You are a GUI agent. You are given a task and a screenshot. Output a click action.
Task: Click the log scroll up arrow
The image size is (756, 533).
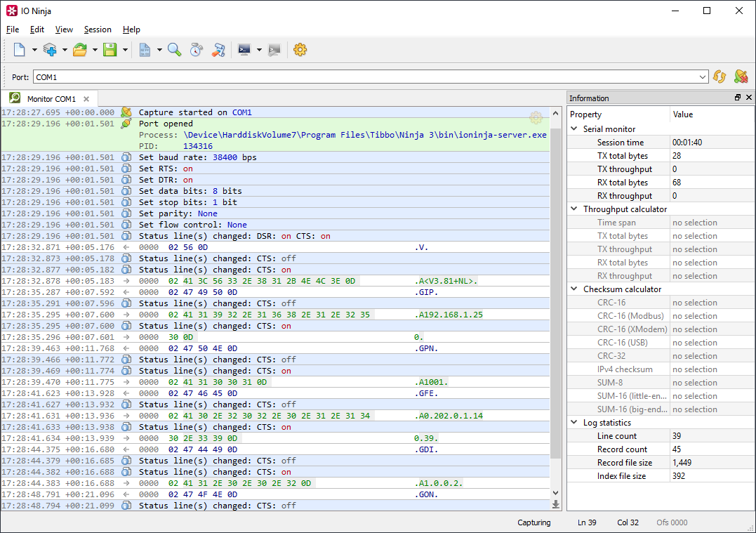tap(555, 113)
